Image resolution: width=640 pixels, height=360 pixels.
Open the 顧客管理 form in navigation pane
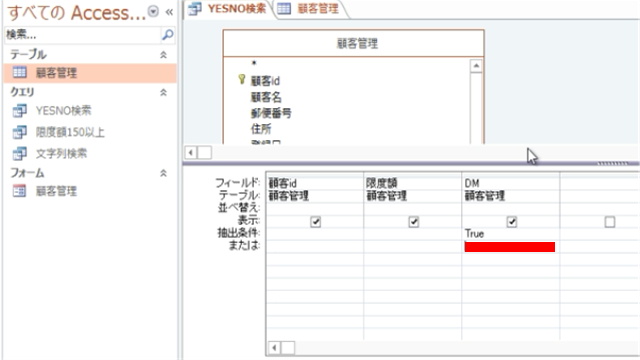tap(56, 191)
